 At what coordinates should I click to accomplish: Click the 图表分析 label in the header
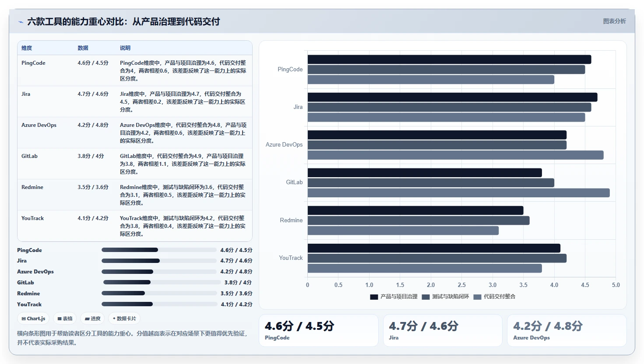[x=614, y=21]
